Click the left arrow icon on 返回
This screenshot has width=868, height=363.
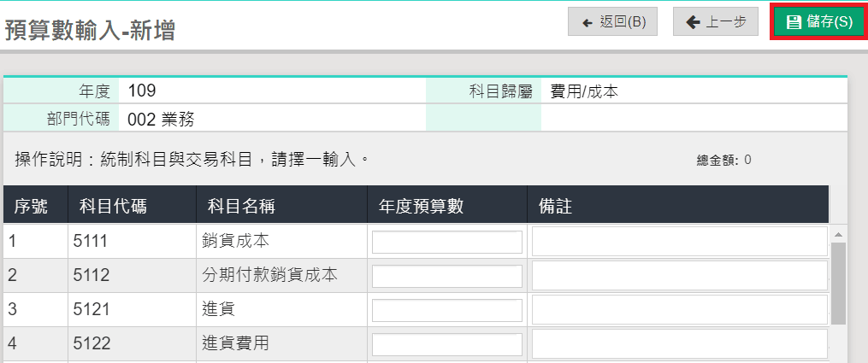click(x=588, y=22)
